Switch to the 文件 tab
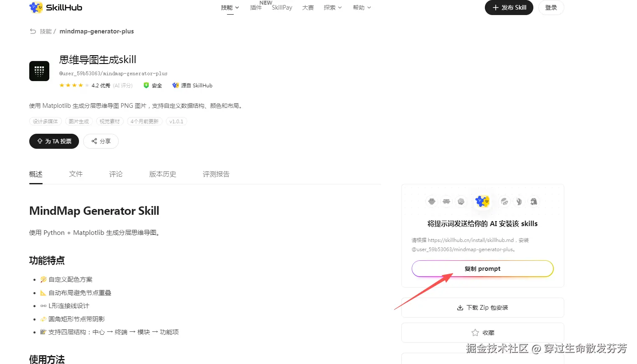The width and height of the screenshot is (637, 364). [x=76, y=174]
